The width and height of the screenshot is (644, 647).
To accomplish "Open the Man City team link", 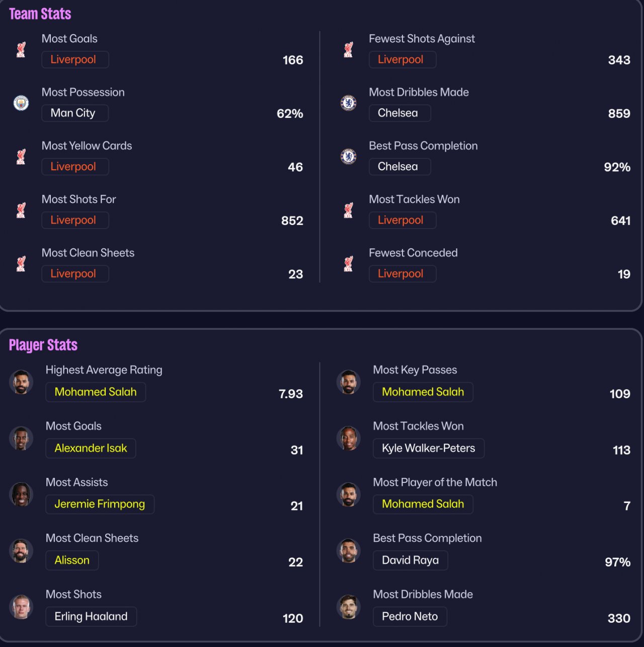I will pos(74,113).
